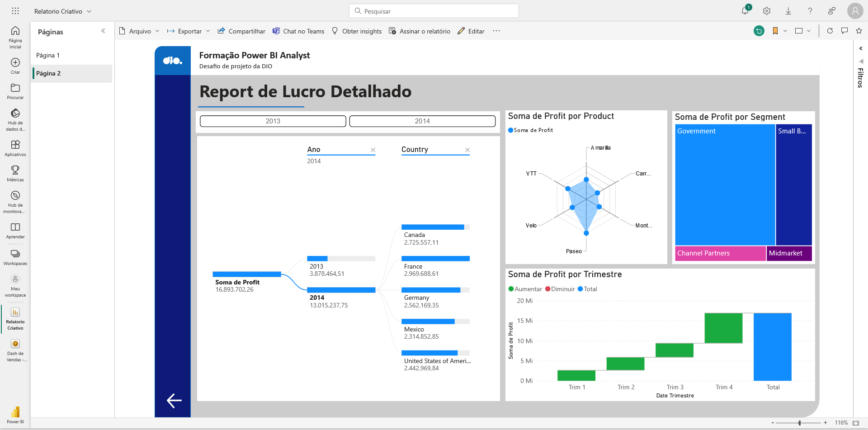
Task: Click inside the Pesquisar search box
Action: 434,11
